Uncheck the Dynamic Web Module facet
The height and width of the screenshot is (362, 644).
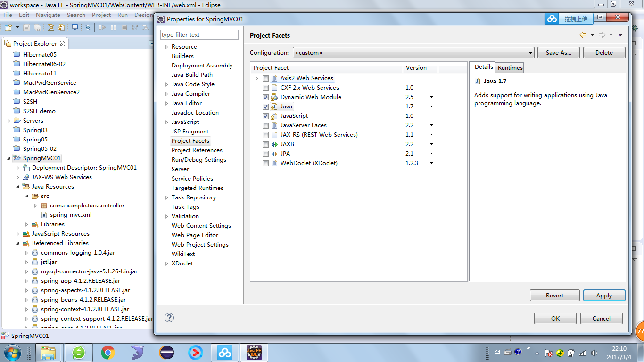coord(266,97)
